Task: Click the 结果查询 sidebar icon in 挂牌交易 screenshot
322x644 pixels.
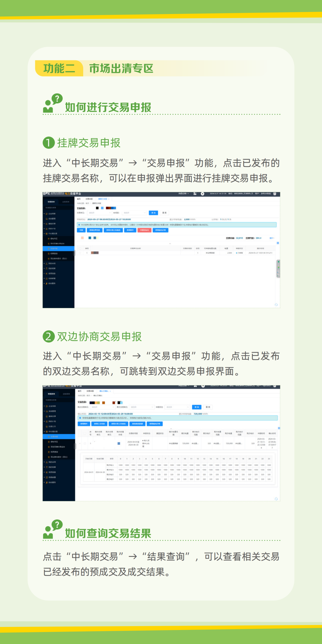Action: 49,253
